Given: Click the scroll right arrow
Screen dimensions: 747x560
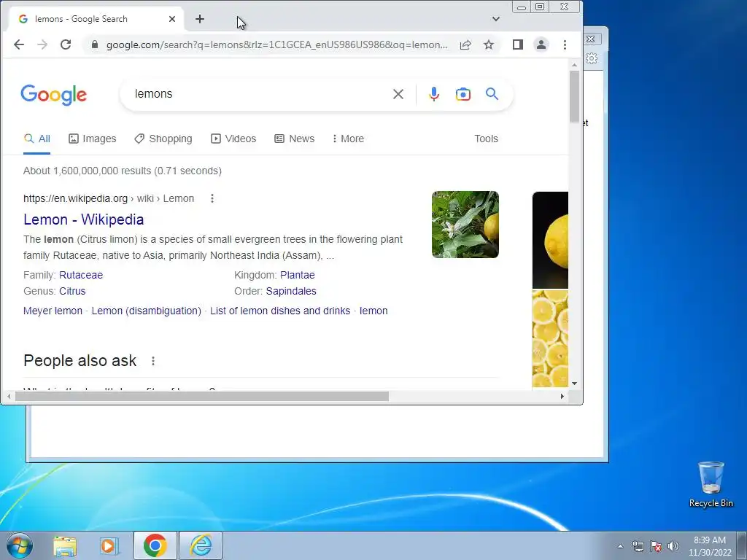Looking at the screenshot, I should (x=562, y=396).
